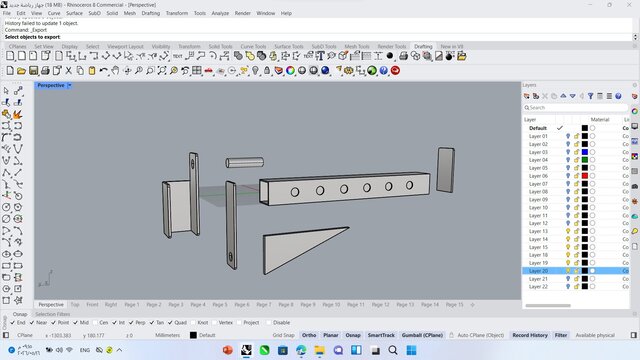Open the Page 3 layout tab
This screenshot has width=640, height=360.
[176, 304]
